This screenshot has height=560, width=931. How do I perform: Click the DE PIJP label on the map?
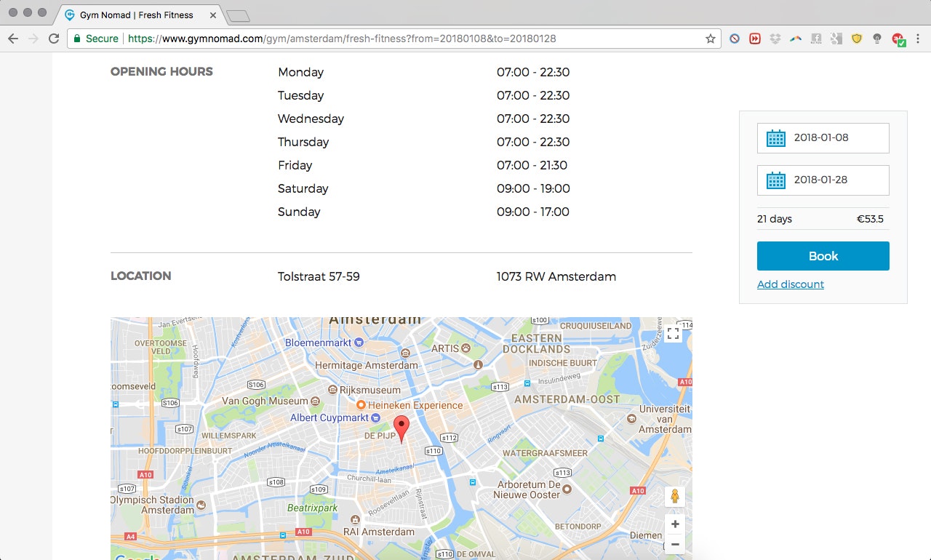pyautogui.click(x=379, y=436)
